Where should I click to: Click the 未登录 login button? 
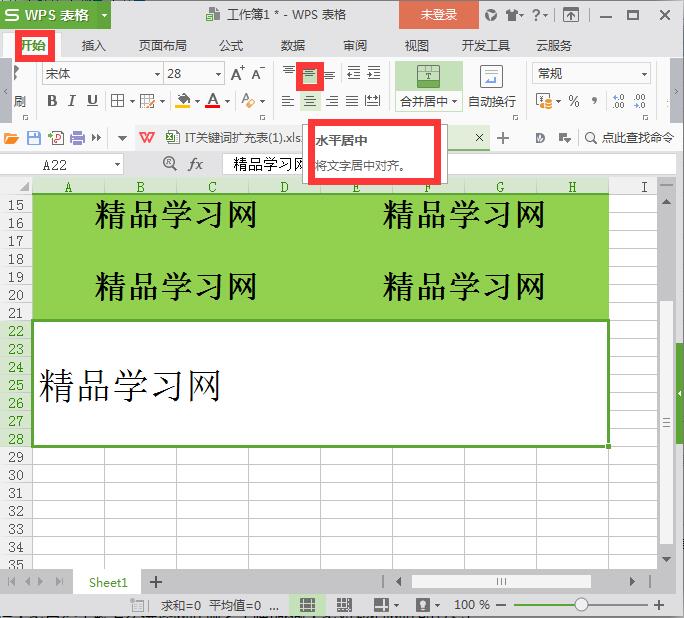[x=438, y=15]
